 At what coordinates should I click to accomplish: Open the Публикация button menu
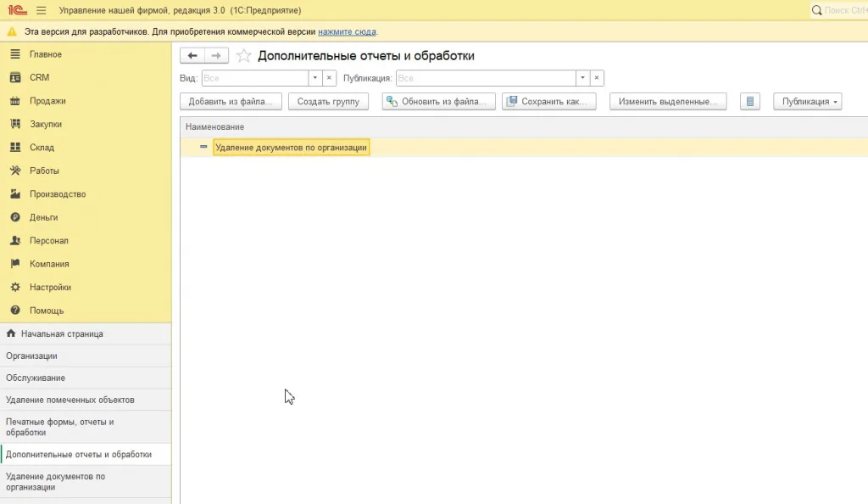coord(808,101)
